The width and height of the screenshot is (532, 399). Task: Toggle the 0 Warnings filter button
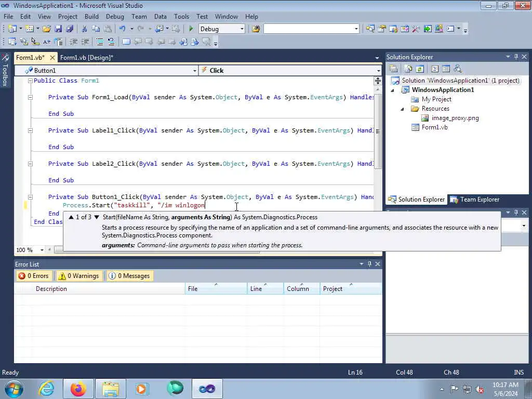click(79, 276)
